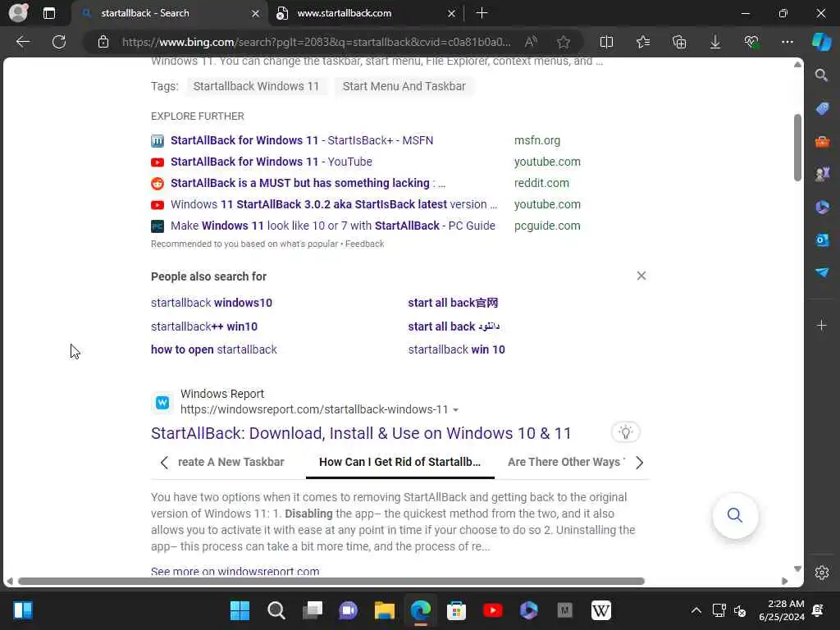
Task: Add this page to favorites star
Action: [x=563, y=42]
